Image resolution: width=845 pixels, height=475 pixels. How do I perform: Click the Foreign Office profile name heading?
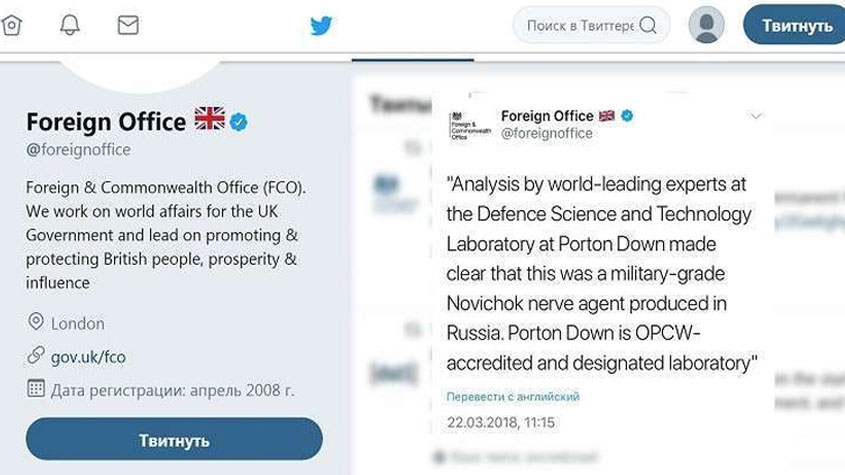click(x=106, y=122)
